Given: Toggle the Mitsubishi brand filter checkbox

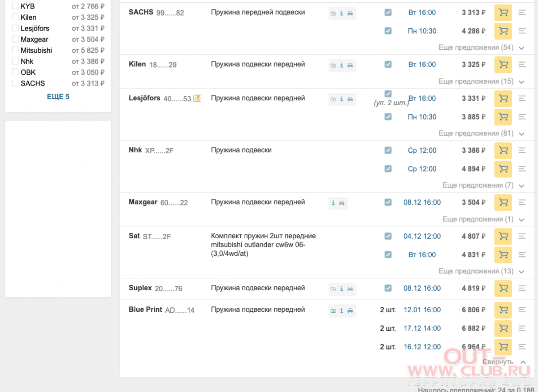Looking at the screenshot, I should 15,50.
